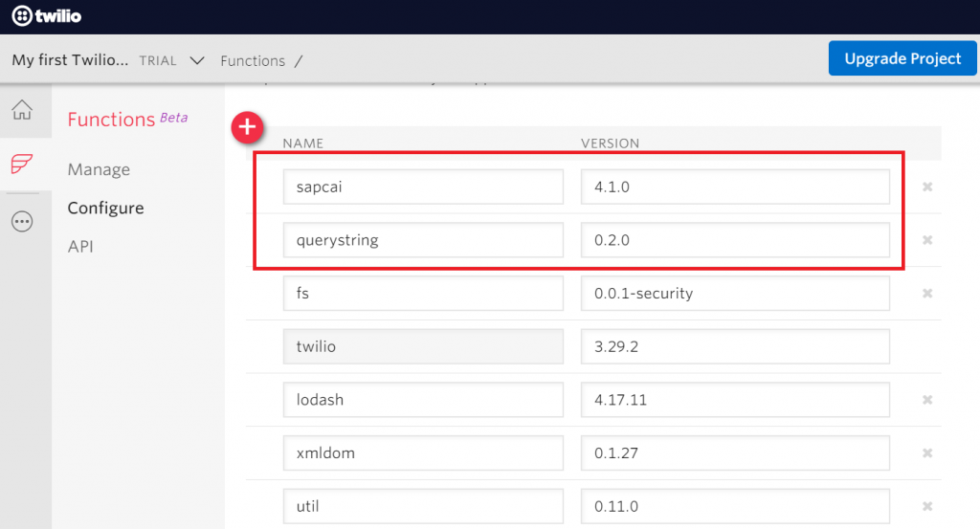
Task: Edit the querystring name field
Action: point(423,240)
